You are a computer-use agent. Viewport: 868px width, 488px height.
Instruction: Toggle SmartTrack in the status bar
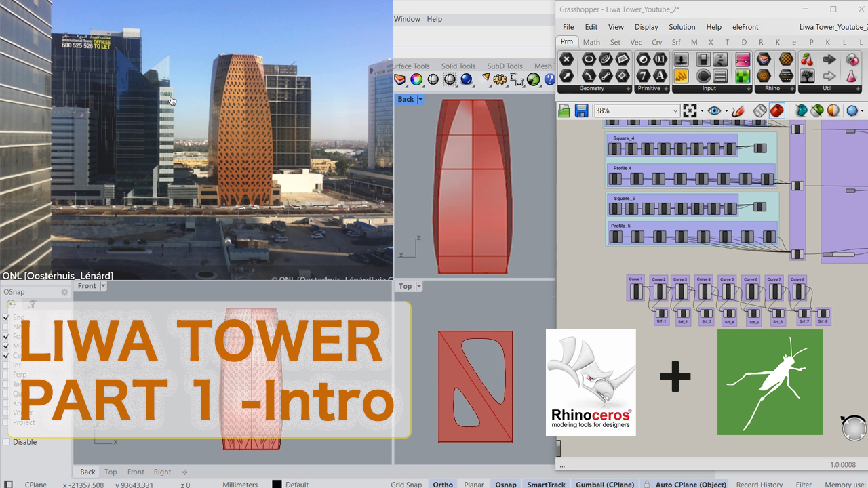click(547, 484)
